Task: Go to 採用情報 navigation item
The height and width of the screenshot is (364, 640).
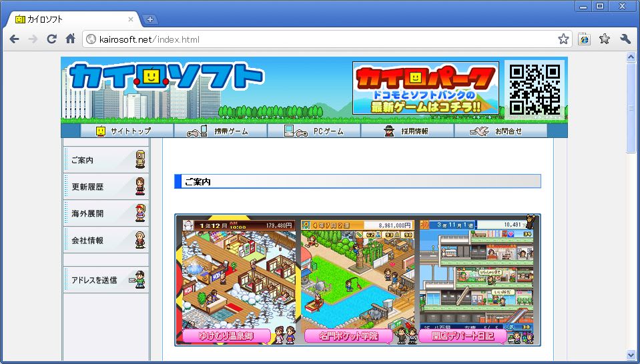Action: coord(407,131)
